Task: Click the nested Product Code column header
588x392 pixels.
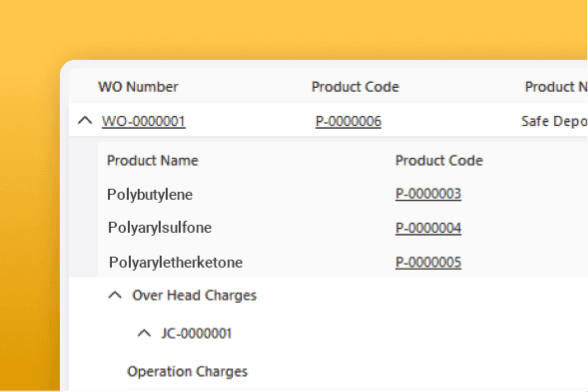Action: pos(439,161)
